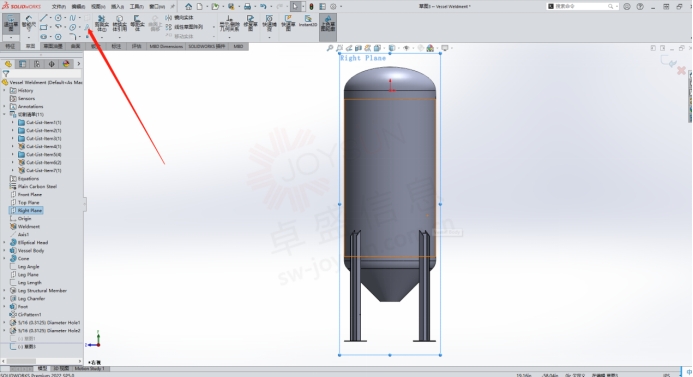Image resolution: width=693 pixels, height=377 pixels.
Task: Click the 搜索命令 search box
Action: click(x=582, y=7)
